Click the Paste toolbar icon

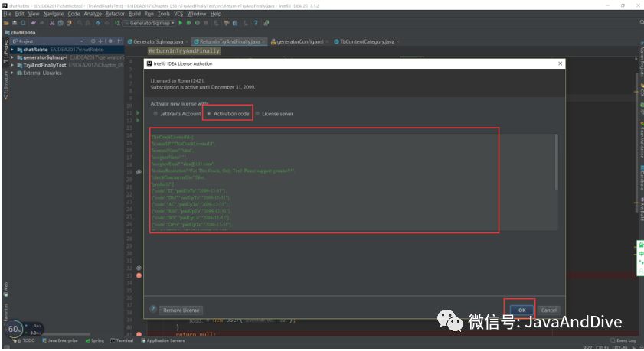69,23
